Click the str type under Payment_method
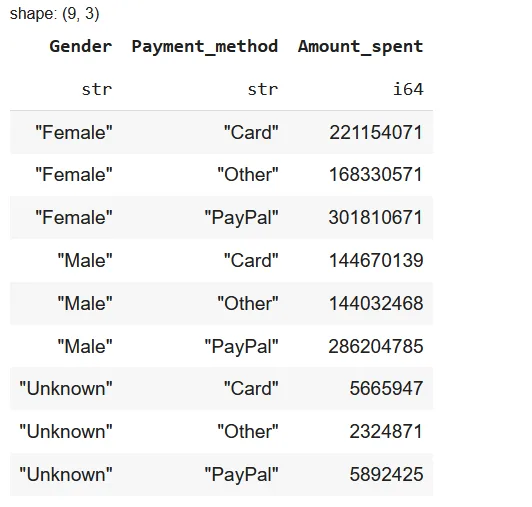This screenshot has width=532, height=507. coord(263,90)
